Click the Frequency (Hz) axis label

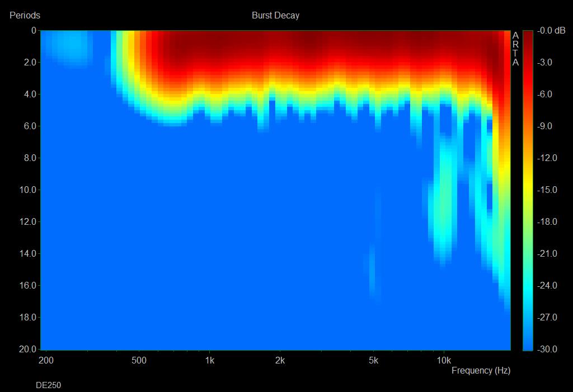pyautogui.click(x=481, y=370)
